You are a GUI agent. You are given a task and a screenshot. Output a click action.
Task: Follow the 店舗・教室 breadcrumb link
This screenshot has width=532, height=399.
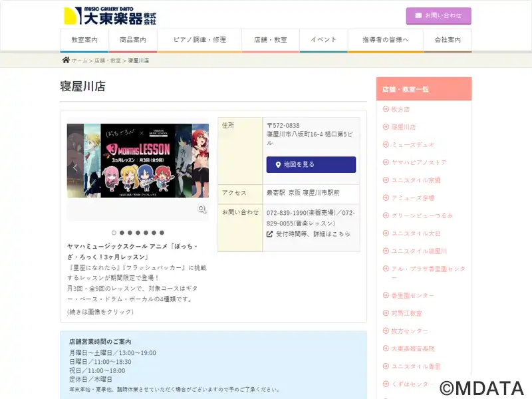(x=108, y=61)
